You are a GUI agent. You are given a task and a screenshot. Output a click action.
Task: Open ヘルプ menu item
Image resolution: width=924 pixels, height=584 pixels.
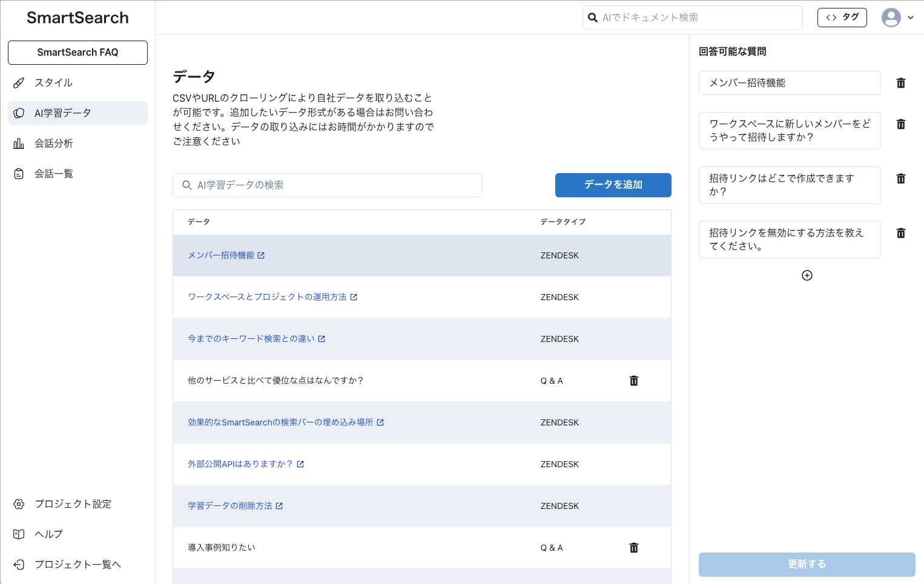78,534
